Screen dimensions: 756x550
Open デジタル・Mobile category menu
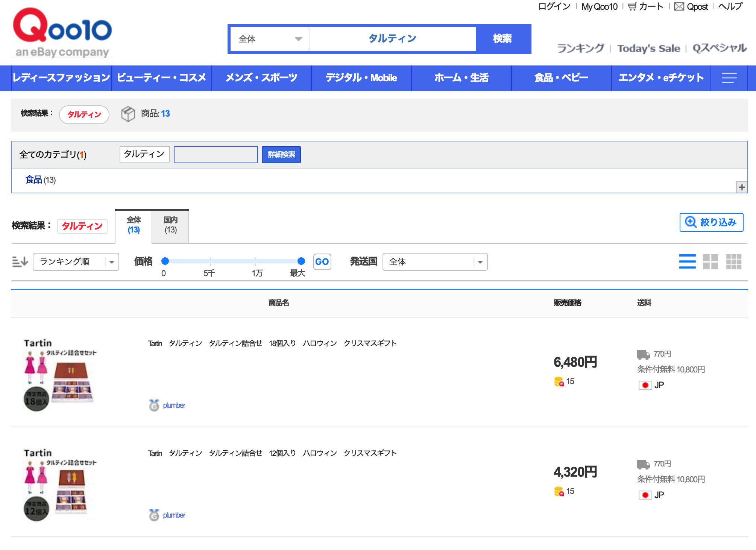point(361,78)
